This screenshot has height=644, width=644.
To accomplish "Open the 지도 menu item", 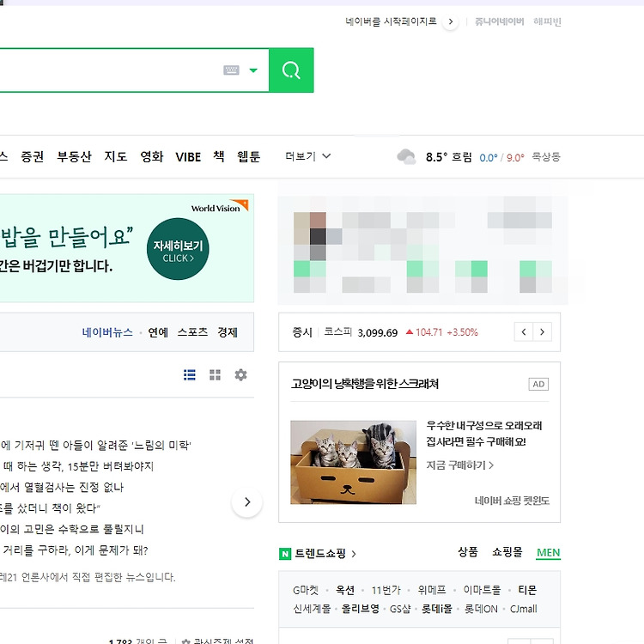I will (x=116, y=156).
